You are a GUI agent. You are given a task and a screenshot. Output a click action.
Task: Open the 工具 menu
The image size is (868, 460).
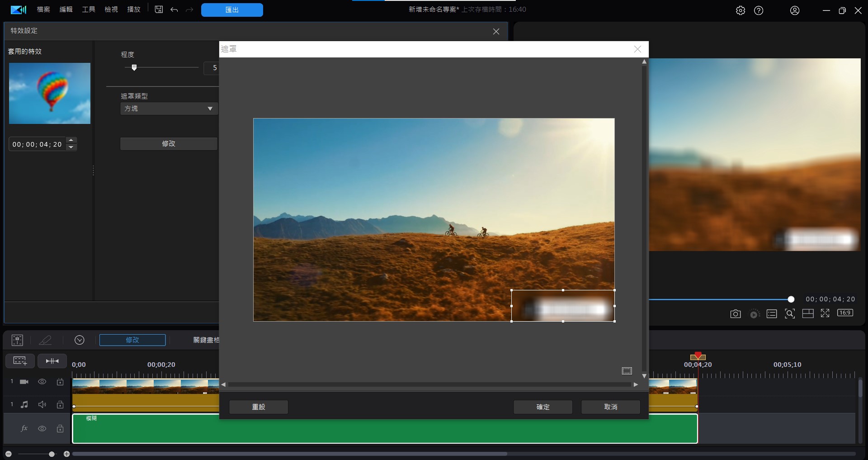tap(89, 9)
